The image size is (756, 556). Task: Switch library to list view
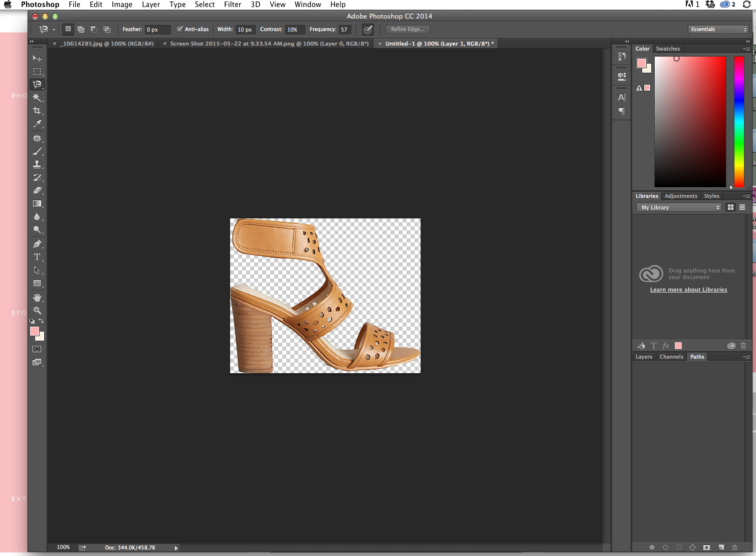pos(742,207)
